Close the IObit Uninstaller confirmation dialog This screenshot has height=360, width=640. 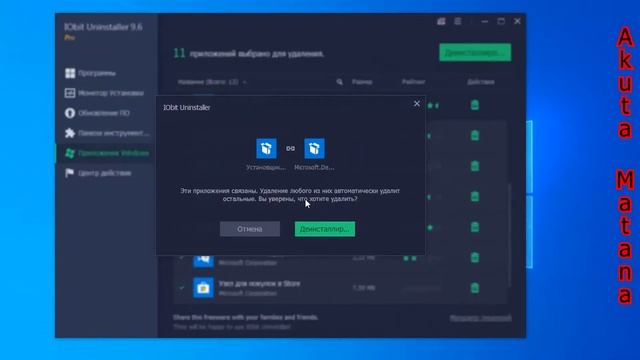tap(417, 104)
